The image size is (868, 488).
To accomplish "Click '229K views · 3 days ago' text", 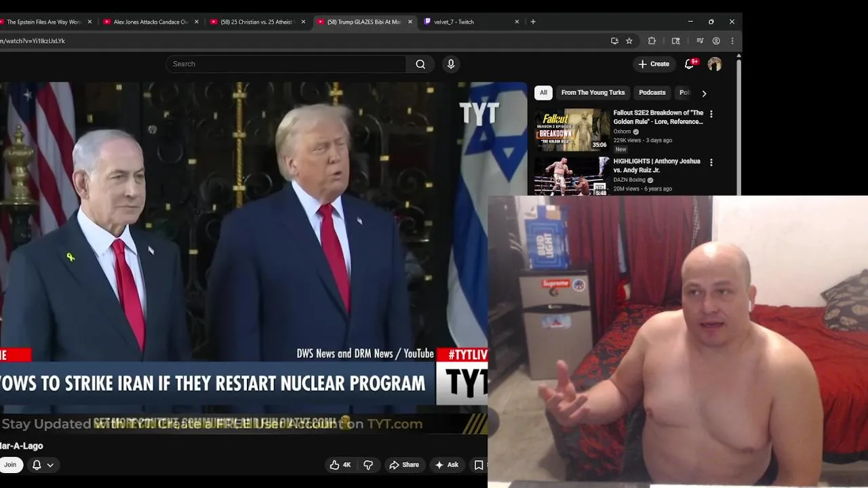I will coord(642,140).
